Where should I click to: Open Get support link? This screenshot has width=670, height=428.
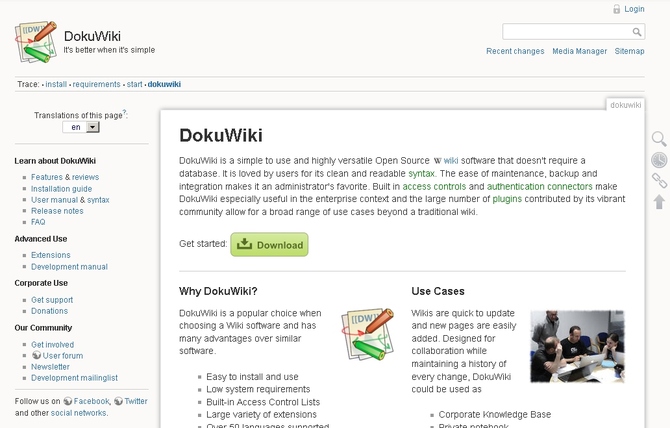52,300
